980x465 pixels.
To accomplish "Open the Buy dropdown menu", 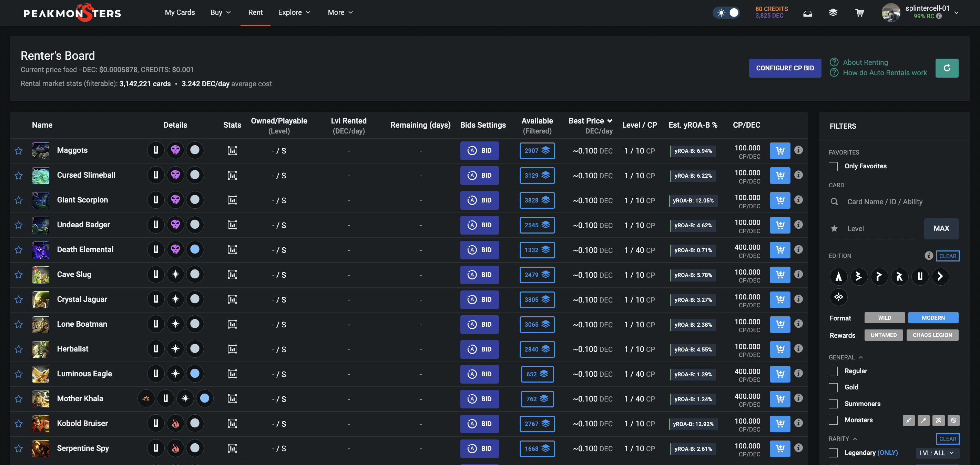I will [x=221, y=12].
